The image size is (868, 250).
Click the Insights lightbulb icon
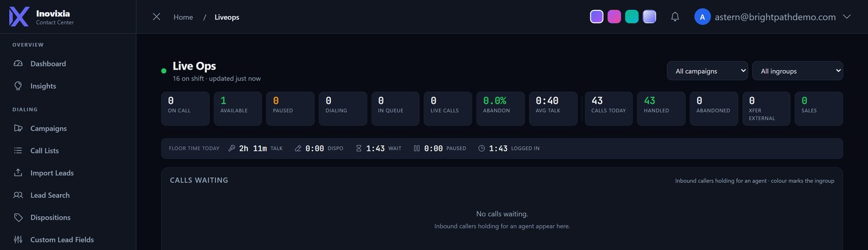pyautogui.click(x=18, y=86)
